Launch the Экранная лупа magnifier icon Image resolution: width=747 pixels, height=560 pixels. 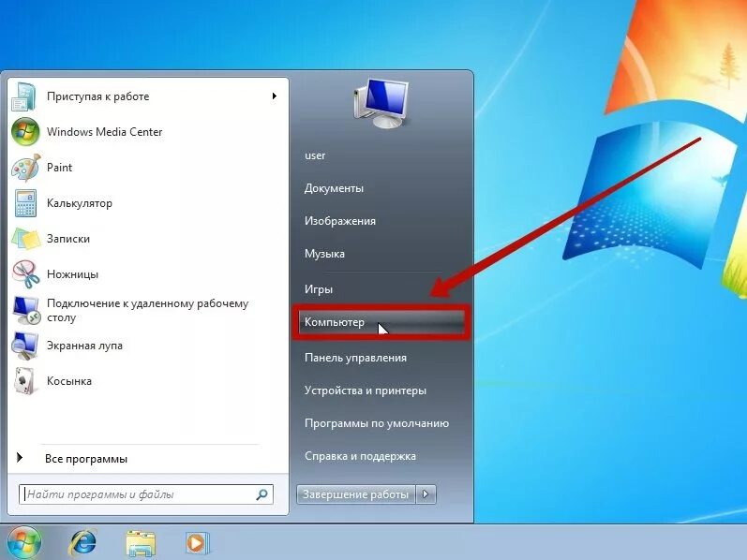(24, 346)
